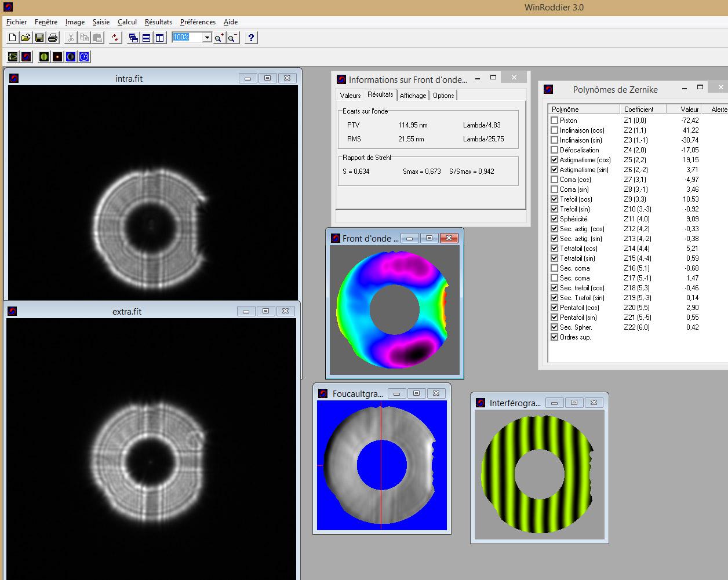This screenshot has height=580, width=728.
Task: Enable the Piston checkbox
Action: click(555, 121)
